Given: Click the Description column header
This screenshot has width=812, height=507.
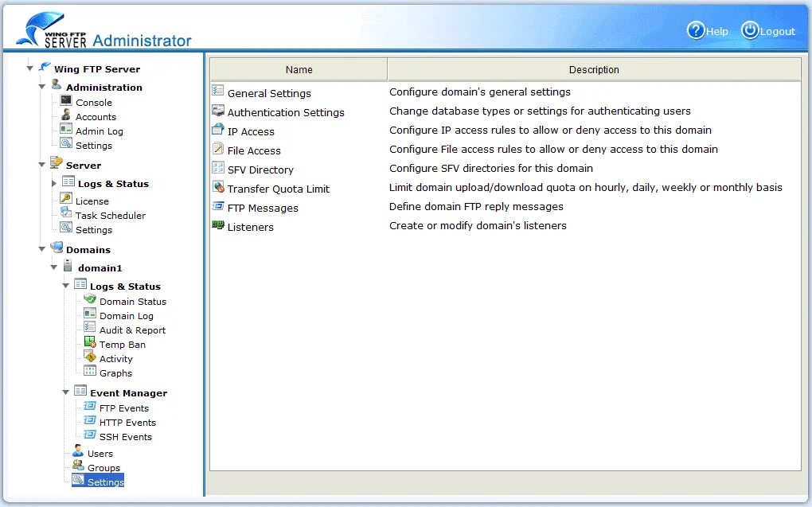Looking at the screenshot, I should [594, 69].
